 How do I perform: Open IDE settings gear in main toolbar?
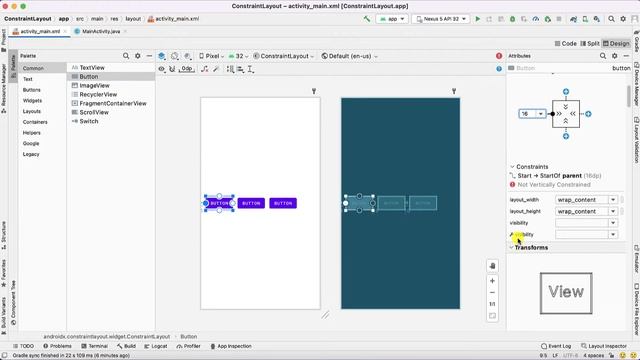coord(623,19)
